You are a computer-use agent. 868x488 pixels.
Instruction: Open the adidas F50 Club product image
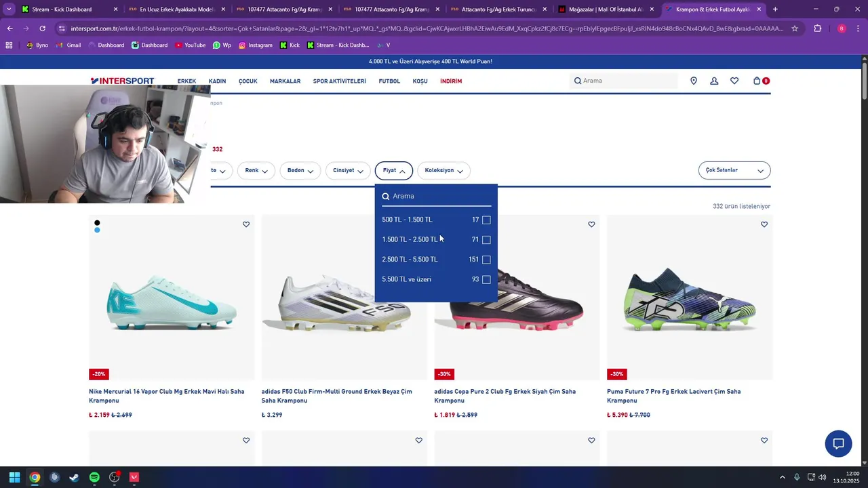(x=344, y=298)
